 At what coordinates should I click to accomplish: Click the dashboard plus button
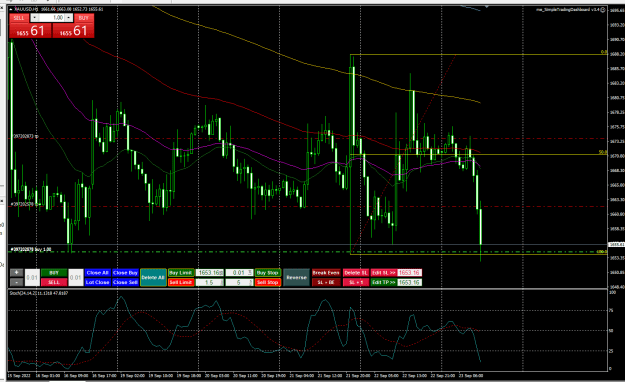(x=16, y=273)
